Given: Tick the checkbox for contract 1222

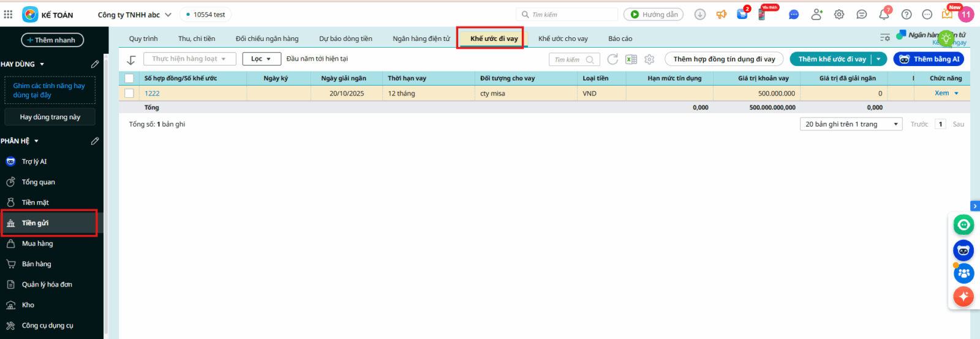Looking at the screenshot, I should pos(129,94).
